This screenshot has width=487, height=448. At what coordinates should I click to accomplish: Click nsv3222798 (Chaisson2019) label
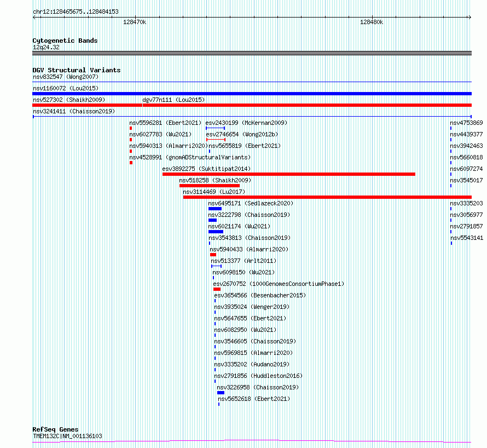coord(249,215)
